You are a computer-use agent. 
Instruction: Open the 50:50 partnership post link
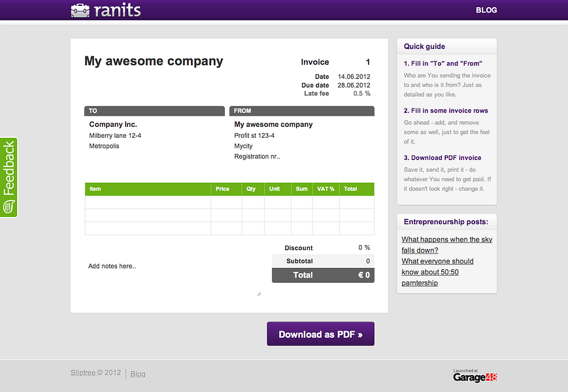point(437,272)
